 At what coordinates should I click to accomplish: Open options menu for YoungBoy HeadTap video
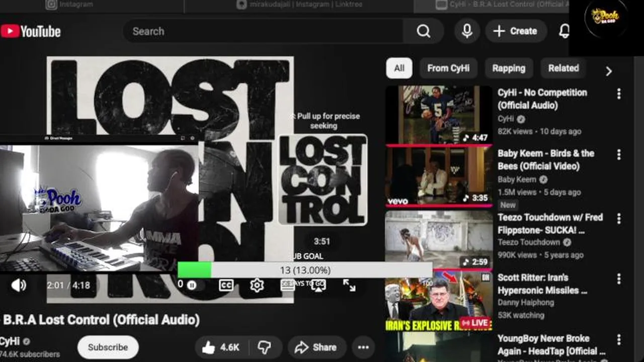(x=619, y=339)
